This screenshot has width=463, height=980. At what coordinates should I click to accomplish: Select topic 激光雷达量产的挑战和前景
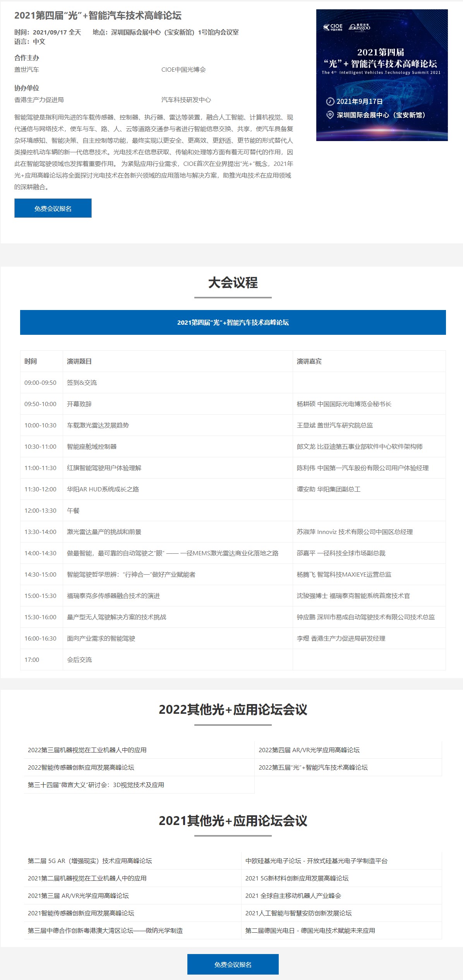pos(104,532)
